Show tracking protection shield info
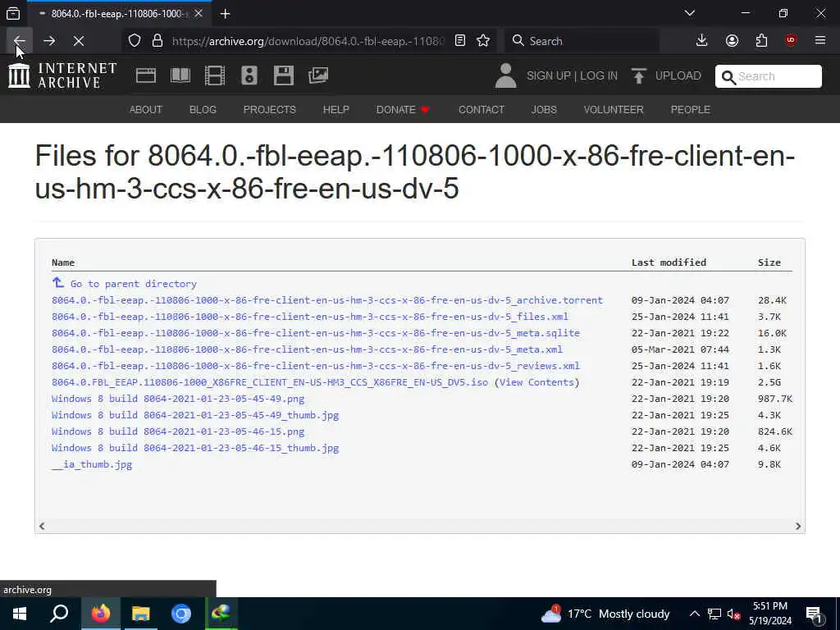 point(135,41)
